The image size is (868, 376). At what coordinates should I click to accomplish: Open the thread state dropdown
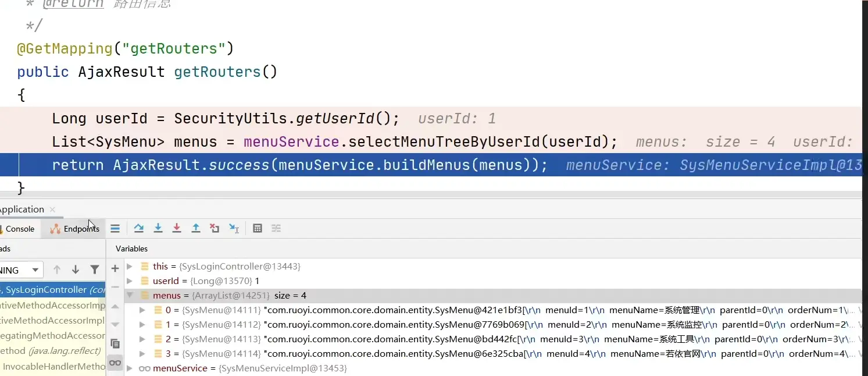pos(35,270)
